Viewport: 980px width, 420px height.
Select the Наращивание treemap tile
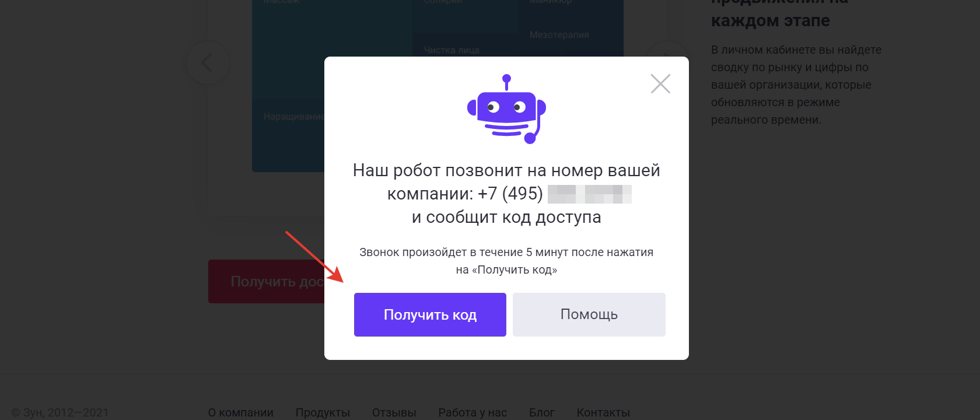point(288,135)
